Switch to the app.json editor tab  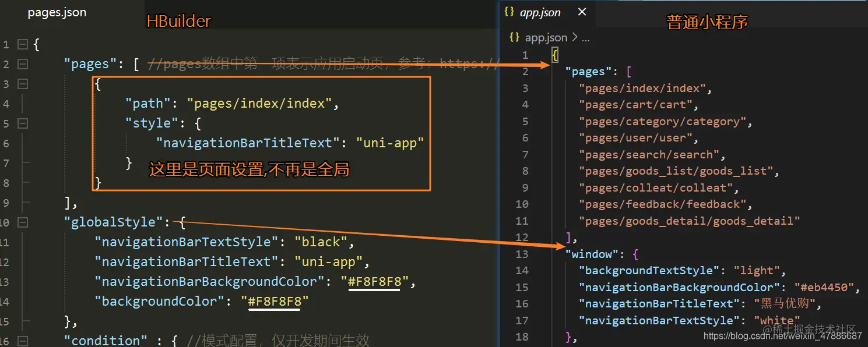pyautogui.click(x=540, y=12)
